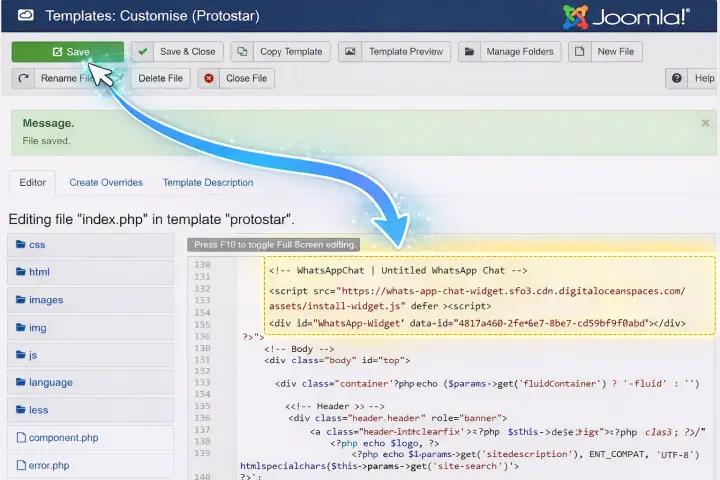Switch to the Editor tab
The height and width of the screenshot is (480, 720).
(x=33, y=183)
